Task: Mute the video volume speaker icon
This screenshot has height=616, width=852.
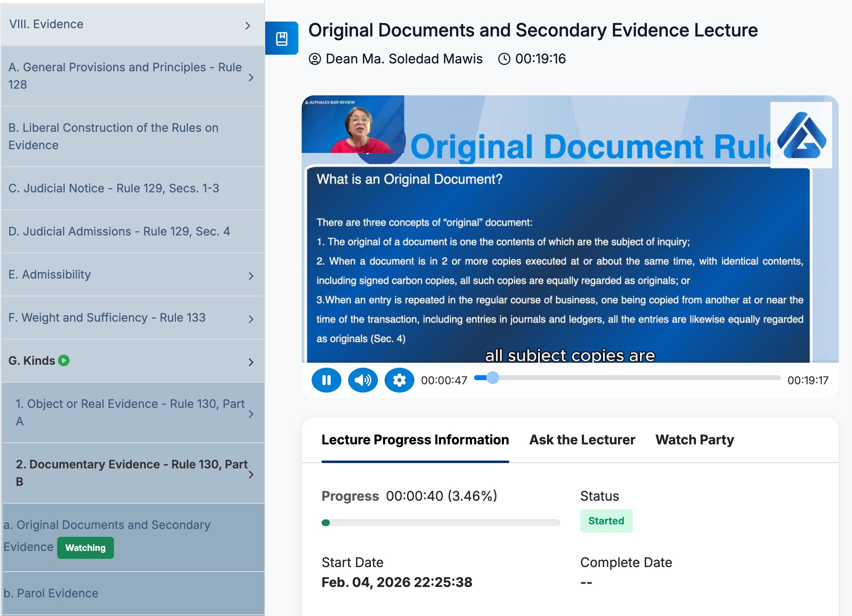Action: pyautogui.click(x=363, y=380)
